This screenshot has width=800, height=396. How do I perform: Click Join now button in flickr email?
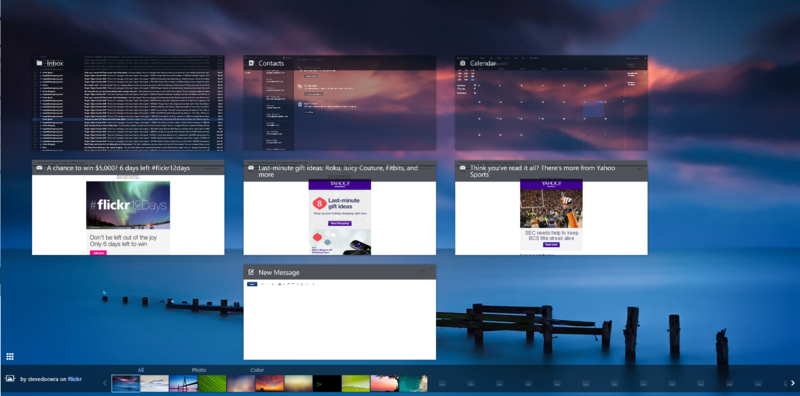click(x=98, y=253)
